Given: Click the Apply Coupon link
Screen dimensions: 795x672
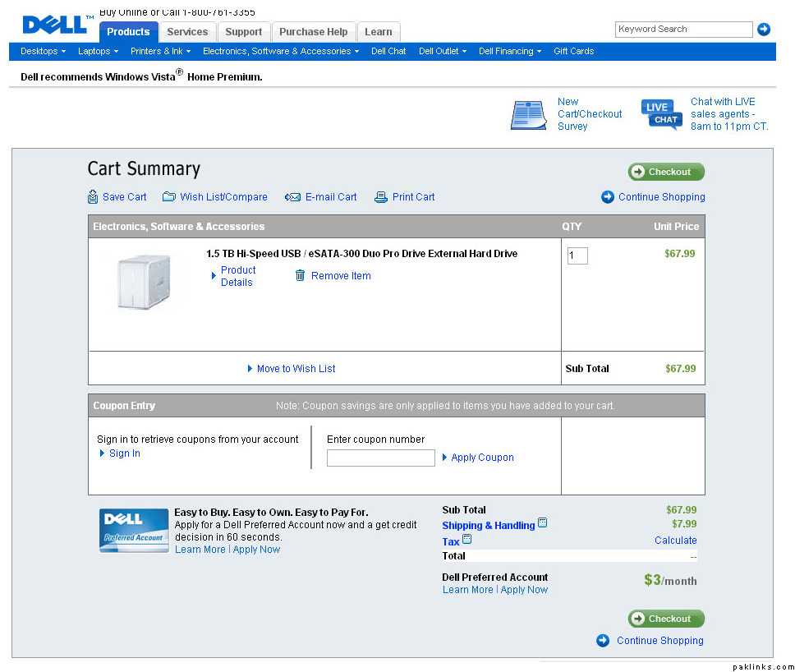Looking at the screenshot, I should pyautogui.click(x=482, y=458).
